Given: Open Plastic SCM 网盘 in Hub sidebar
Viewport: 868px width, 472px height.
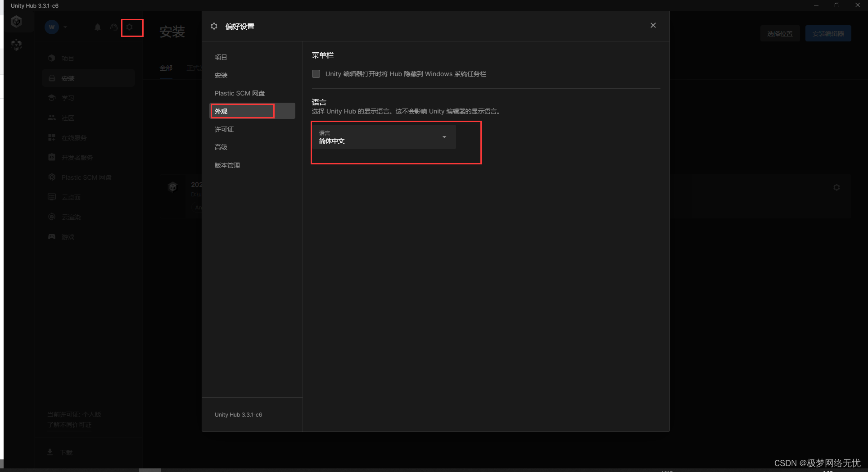Looking at the screenshot, I should [88, 177].
